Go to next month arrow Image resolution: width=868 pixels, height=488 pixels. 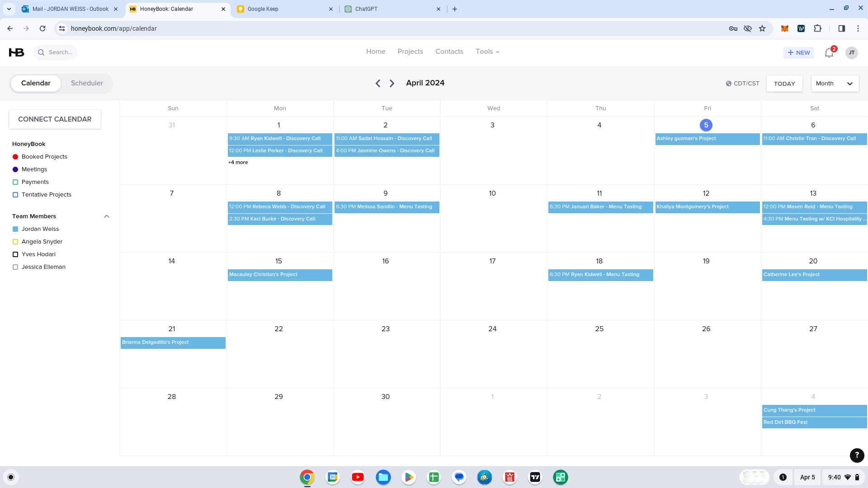392,83
